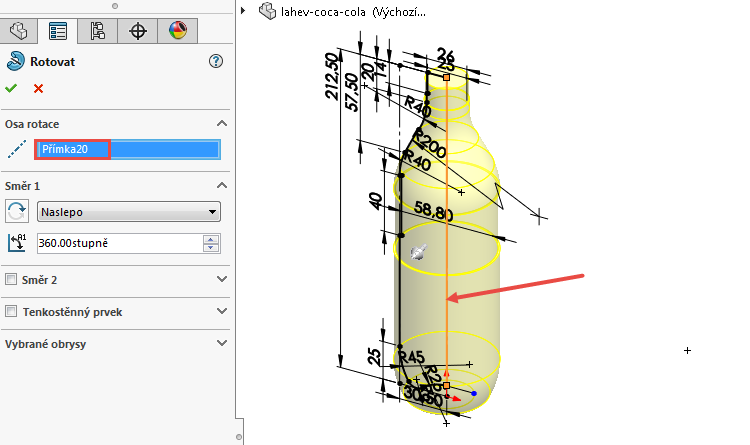Select the Přímka20 axis field
This screenshot has width=750, height=445.
pyautogui.click(x=127, y=149)
